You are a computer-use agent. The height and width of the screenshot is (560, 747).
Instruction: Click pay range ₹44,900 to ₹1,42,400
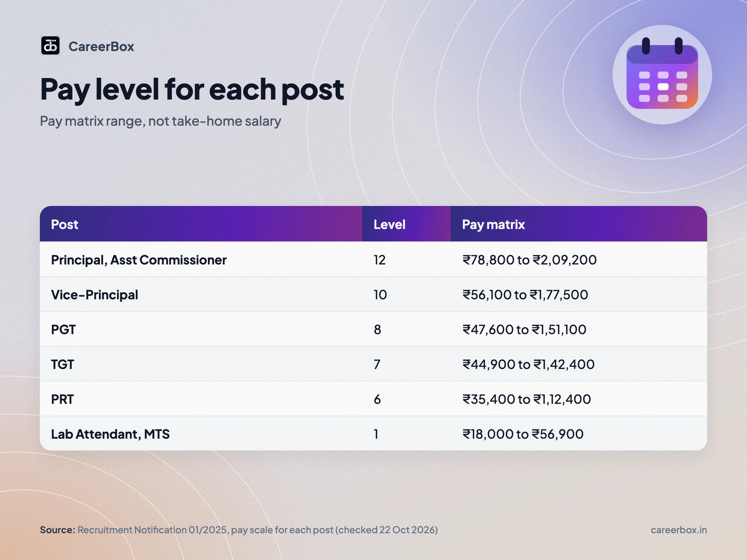[529, 364]
